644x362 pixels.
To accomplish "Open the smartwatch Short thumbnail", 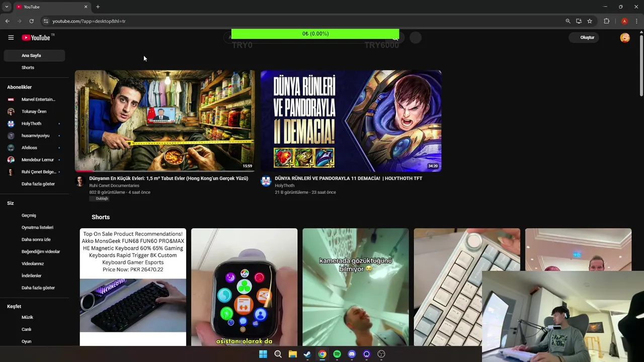I will 244,287.
